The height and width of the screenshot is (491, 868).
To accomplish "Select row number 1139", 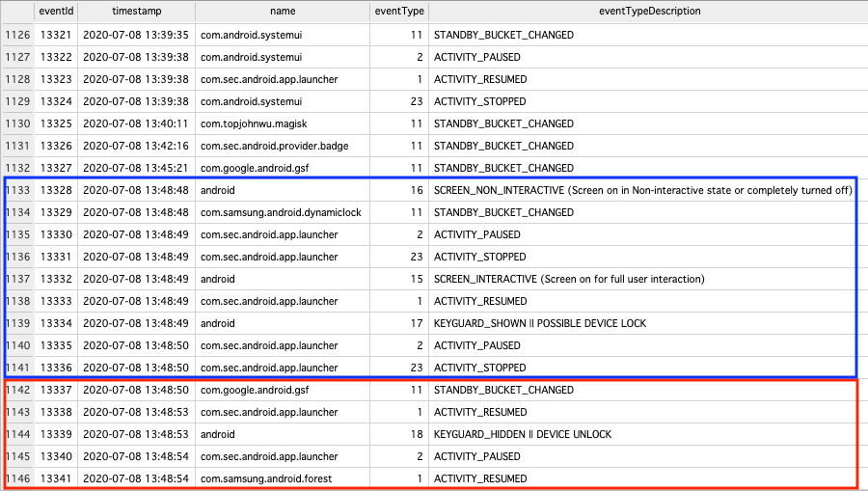I will coord(17,323).
